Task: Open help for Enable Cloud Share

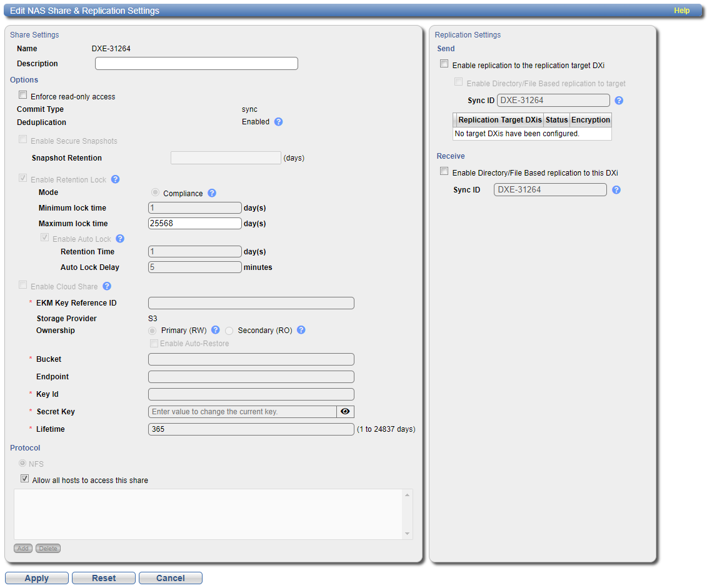Action: click(107, 286)
